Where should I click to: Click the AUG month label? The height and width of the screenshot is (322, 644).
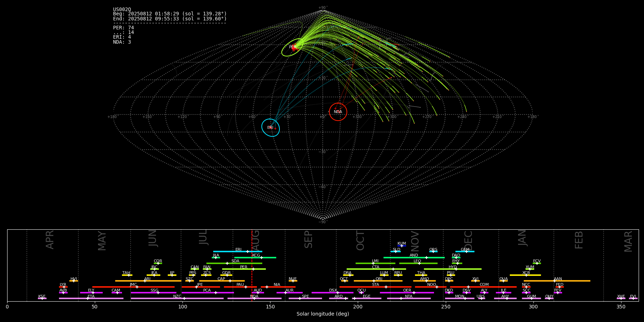click(x=255, y=240)
